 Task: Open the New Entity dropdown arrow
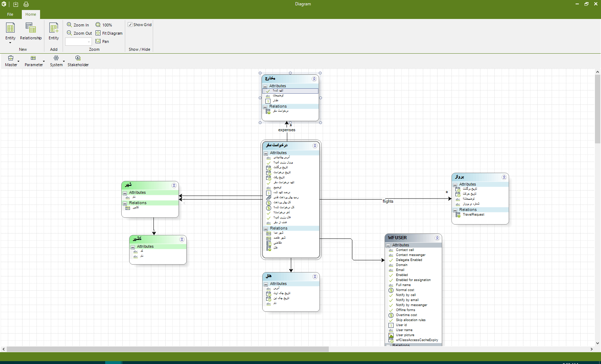tap(10, 43)
